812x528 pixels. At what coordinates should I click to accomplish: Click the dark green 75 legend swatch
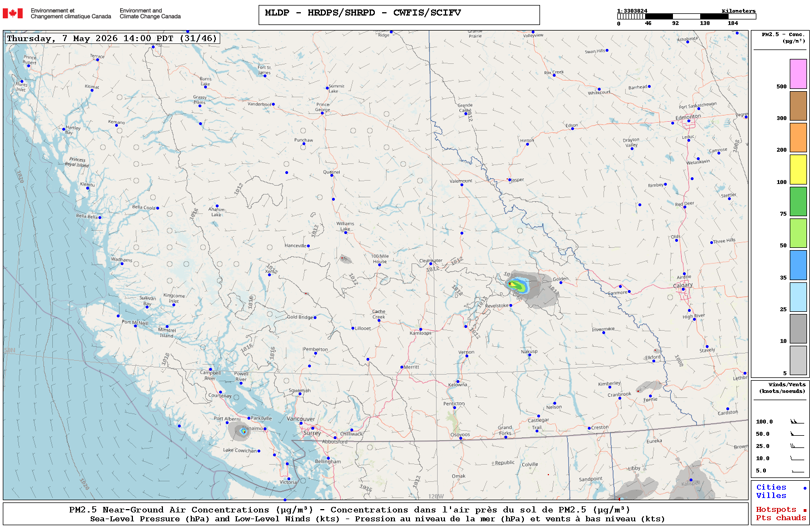(798, 201)
